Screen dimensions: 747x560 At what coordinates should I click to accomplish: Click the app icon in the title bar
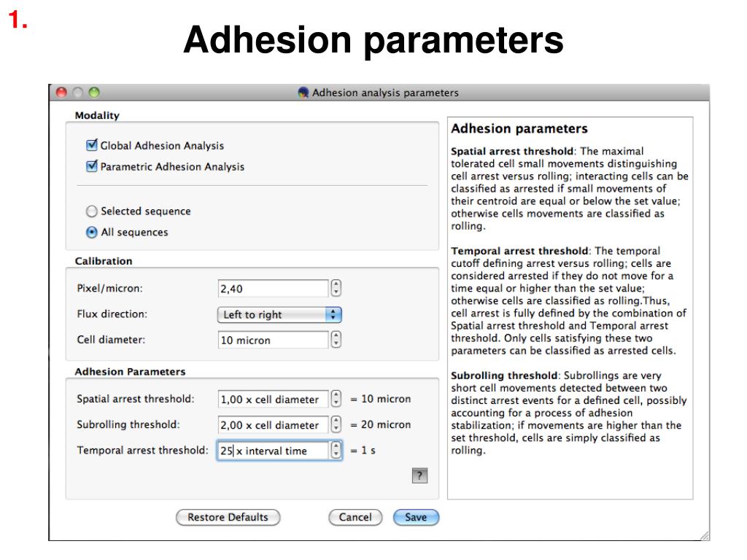click(x=303, y=93)
